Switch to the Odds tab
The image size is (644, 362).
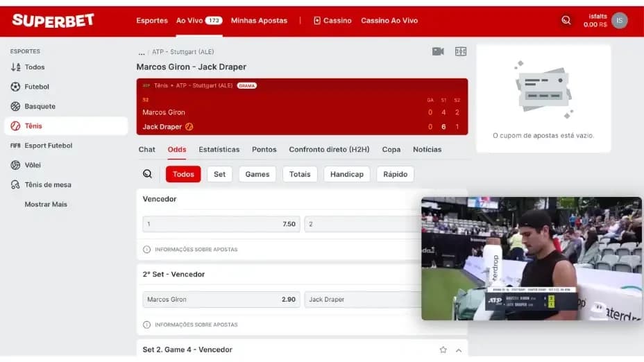pyautogui.click(x=177, y=149)
